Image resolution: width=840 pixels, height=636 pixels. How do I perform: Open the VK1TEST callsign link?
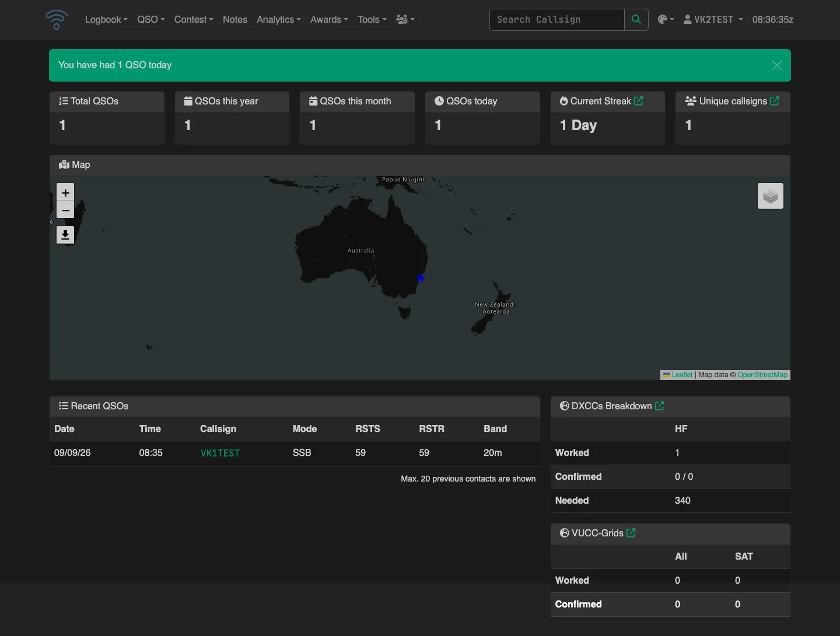point(220,453)
